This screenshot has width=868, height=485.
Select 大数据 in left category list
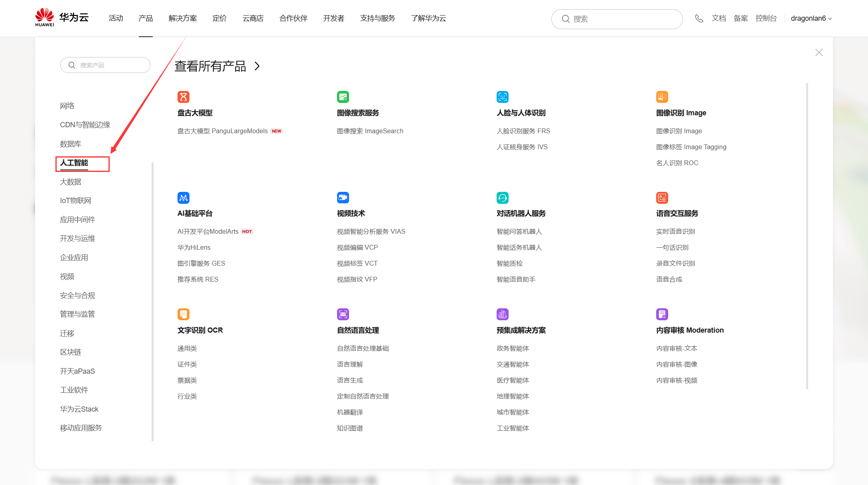[x=71, y=182]
